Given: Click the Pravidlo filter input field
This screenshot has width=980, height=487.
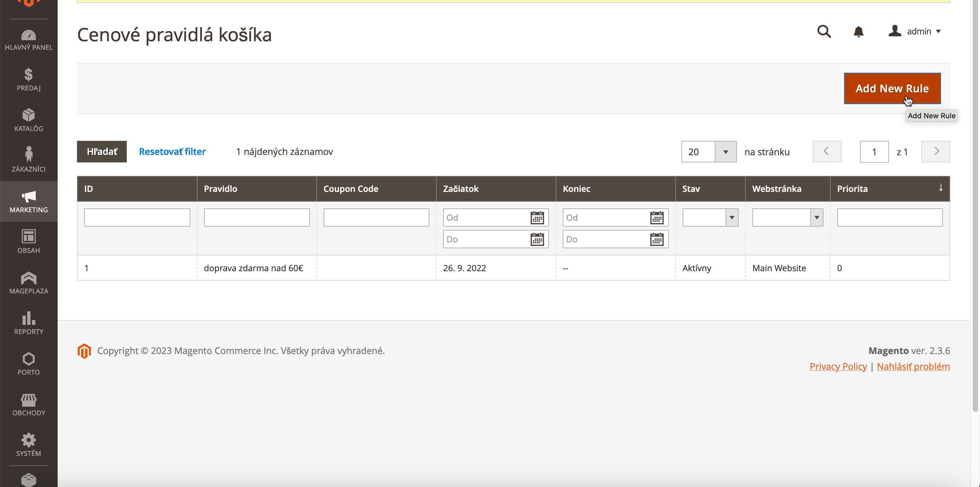Looking at the screenshot, I should click(x=256, y=218).
